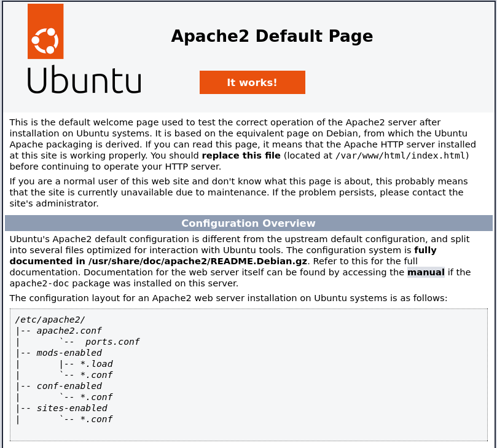The height and width of the screenshot is (448, 497).
Task: Click the 'mods-enabled' tree line
Action: click(69, 353)
